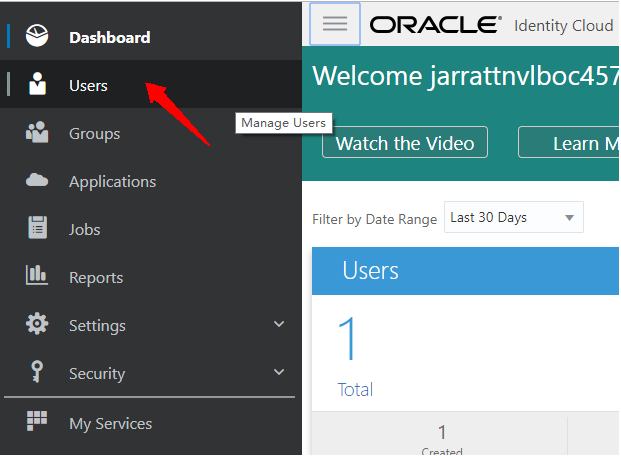Click the Settings gear icon
The image size is (621, 456).
(x=37, y=325)
